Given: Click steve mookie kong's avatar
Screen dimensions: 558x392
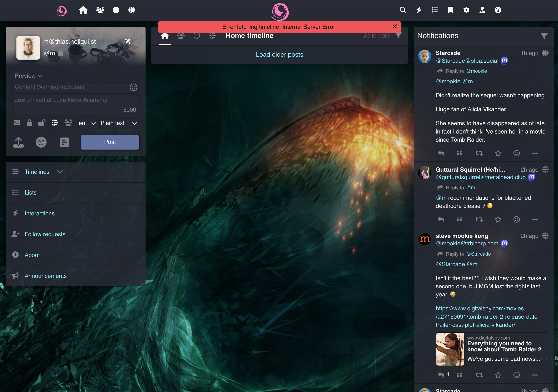Looking at the screenshot, I should (x=425, y=239).
